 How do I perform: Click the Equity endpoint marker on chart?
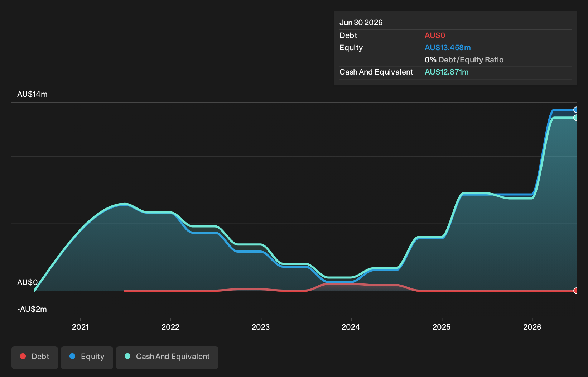point(575,110)
